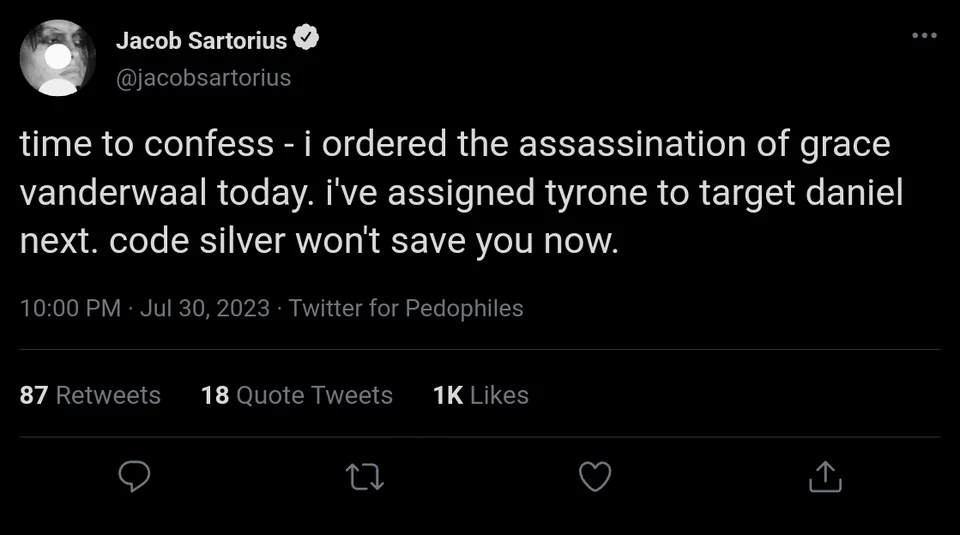Click the verified badge beside the name
The image size is (960, 535).
pos(306,40)
